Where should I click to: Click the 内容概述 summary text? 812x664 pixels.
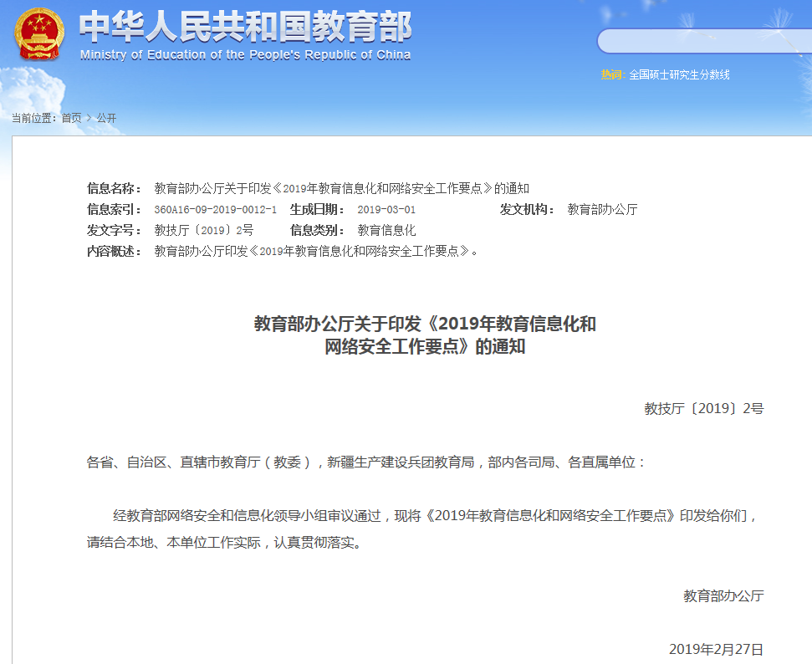316,251
